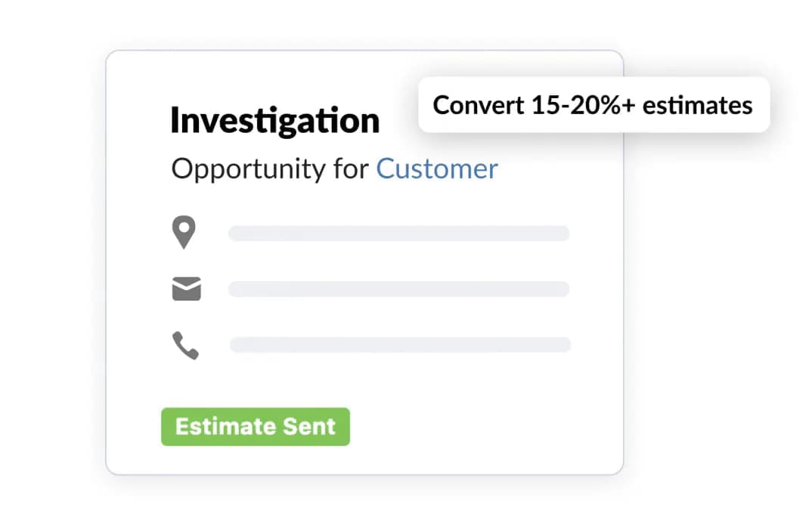The height and width of the screenshot is (529, 812).
Task: Click the Investigation heading
Action: [274, 121]
